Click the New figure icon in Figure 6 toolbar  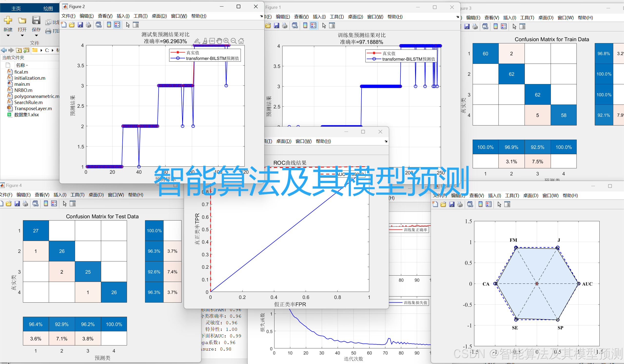[435, 204]
